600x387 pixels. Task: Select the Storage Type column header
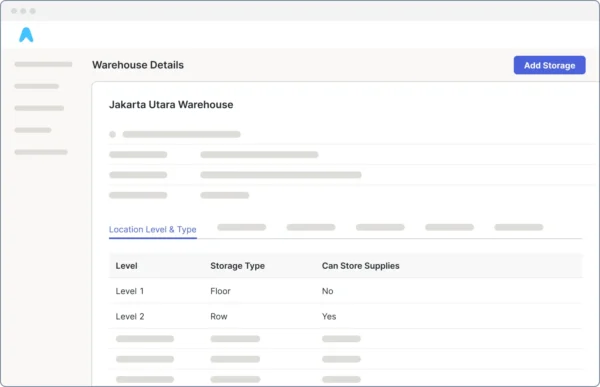point(237,266)
